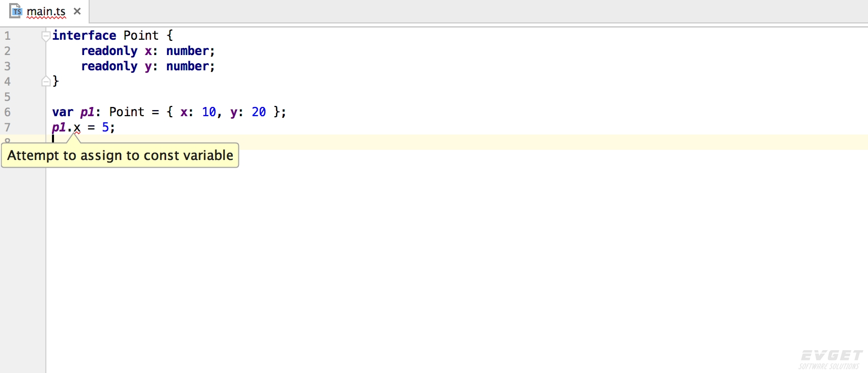Click the value 10 on line 6
The width and height of the screenshot is (868, 373).
209,112
